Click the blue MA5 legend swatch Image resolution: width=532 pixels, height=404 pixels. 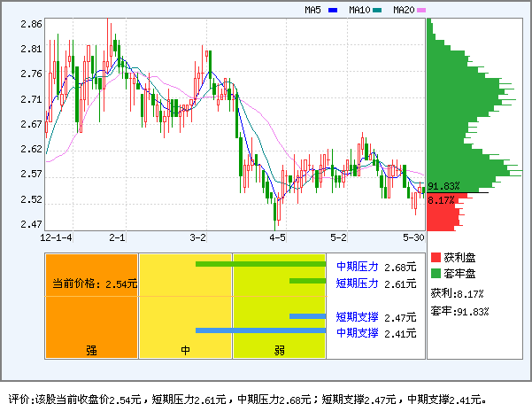pyautogui.click(x=333, y=11)
